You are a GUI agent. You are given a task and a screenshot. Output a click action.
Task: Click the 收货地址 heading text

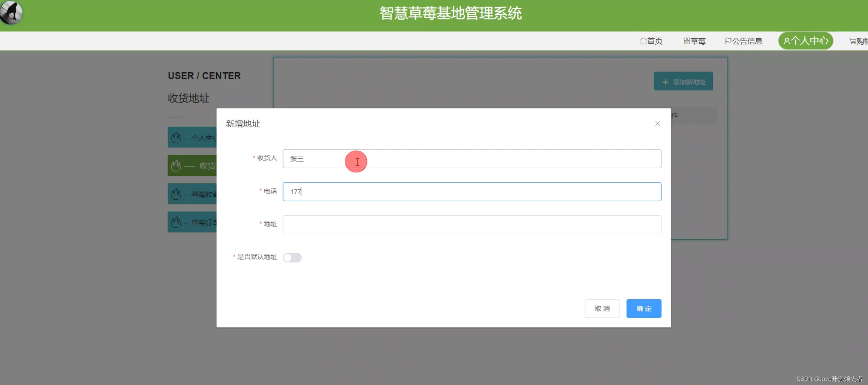(x=189, y=98)
